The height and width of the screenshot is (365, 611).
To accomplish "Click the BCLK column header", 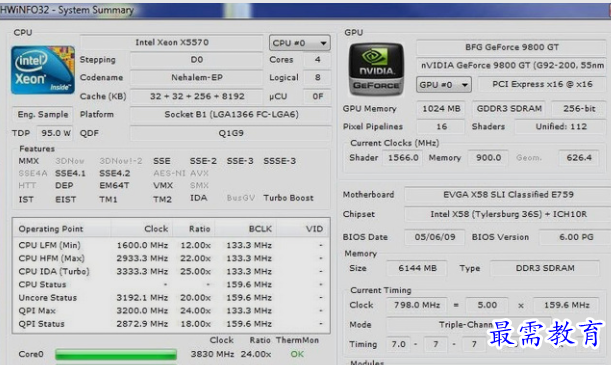I will [x=260, y=229].
